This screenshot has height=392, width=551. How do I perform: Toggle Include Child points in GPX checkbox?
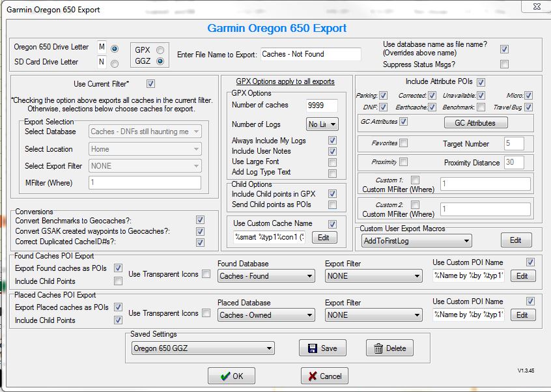(x=332, y=193)
